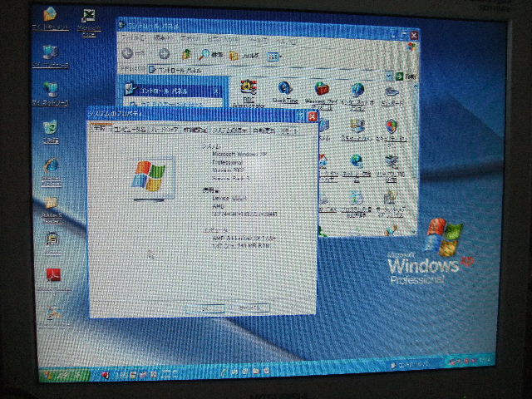Open the Scanners and Cameras control panel item
This screenshot has height=399, width=532.
click(x=356, y=130)
